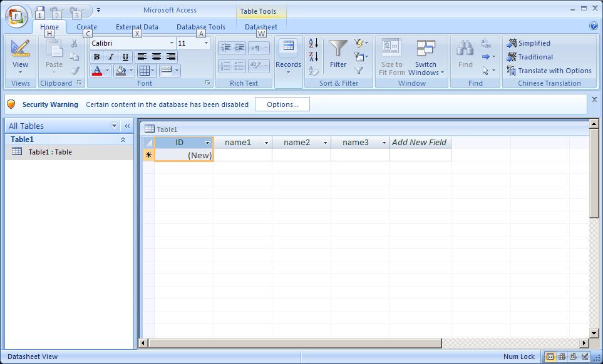603x364 pixels.
Task: Center-align the text
Action: tap(156, 57)
